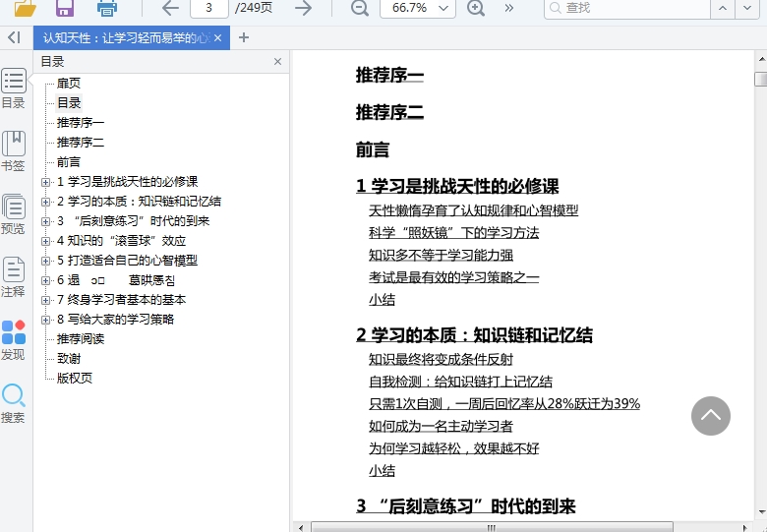Open the 目录 sidebar panel
Screen dimensions: 767x532
13,89
